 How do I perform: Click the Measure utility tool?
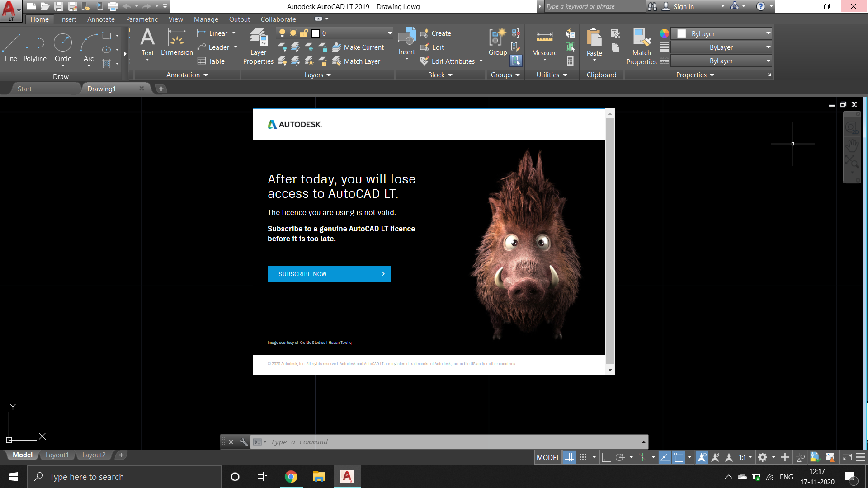coord(544,46)
